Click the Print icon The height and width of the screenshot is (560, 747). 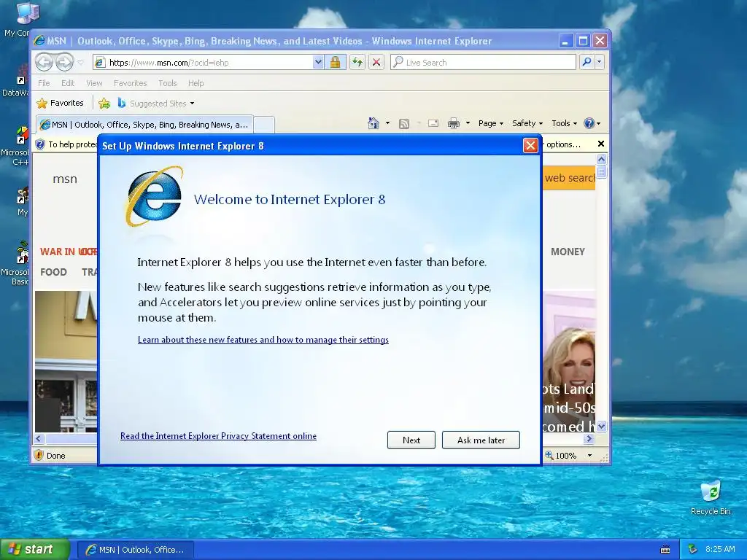454,123
